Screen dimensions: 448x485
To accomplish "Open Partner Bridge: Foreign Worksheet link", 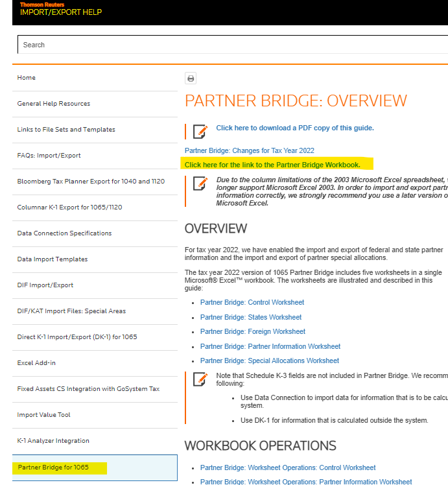I will tap(253, 331).
